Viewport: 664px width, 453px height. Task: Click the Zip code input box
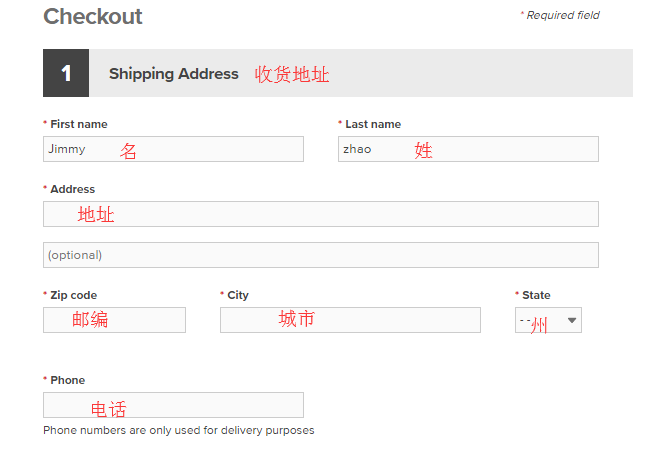[x=114, y=320]
